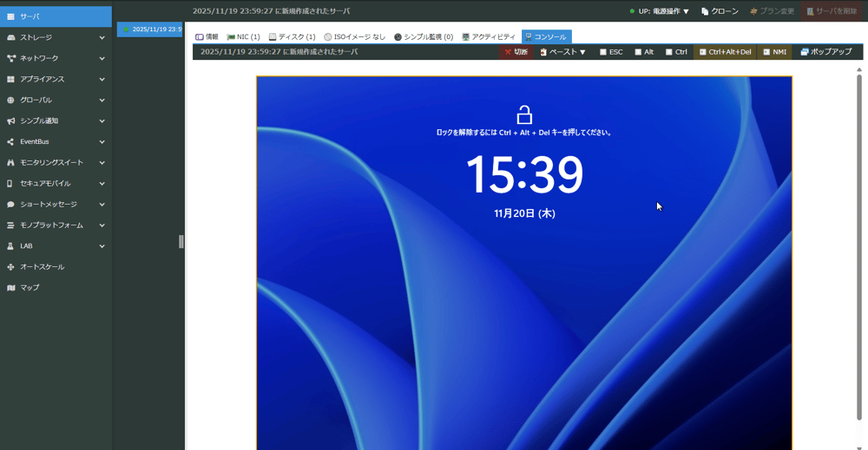Switch to the ディスク (1) tab
The width and height of the screenshot is (868, 450).
pyautogui.click(x=293, y=37)
